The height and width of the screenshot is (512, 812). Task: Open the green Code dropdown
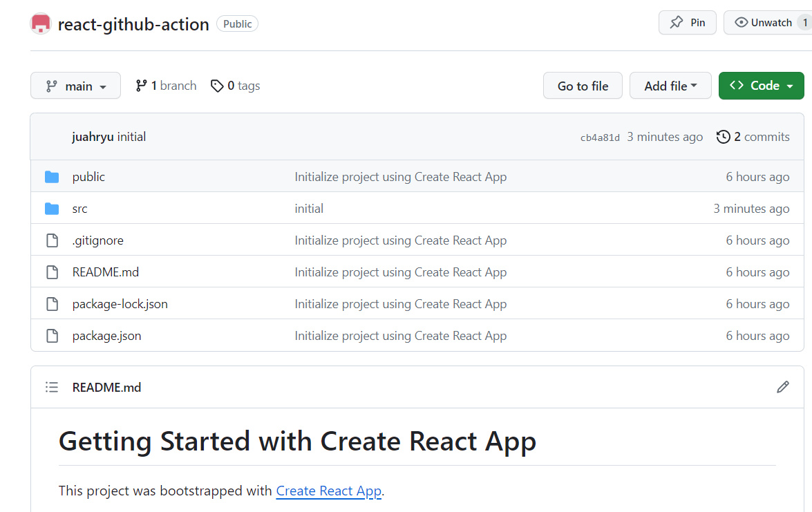click(761, 86)
